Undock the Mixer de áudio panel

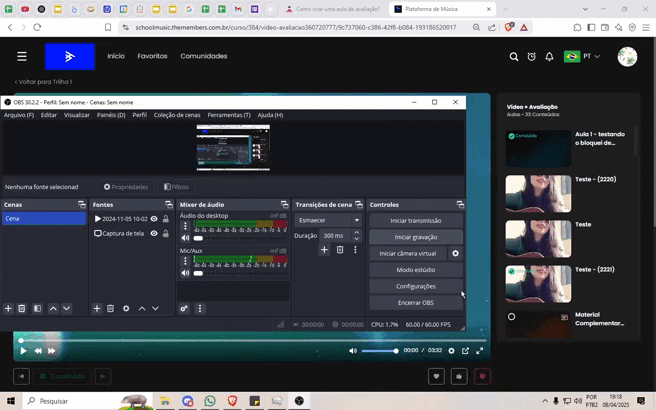click(x=284, y=205)
